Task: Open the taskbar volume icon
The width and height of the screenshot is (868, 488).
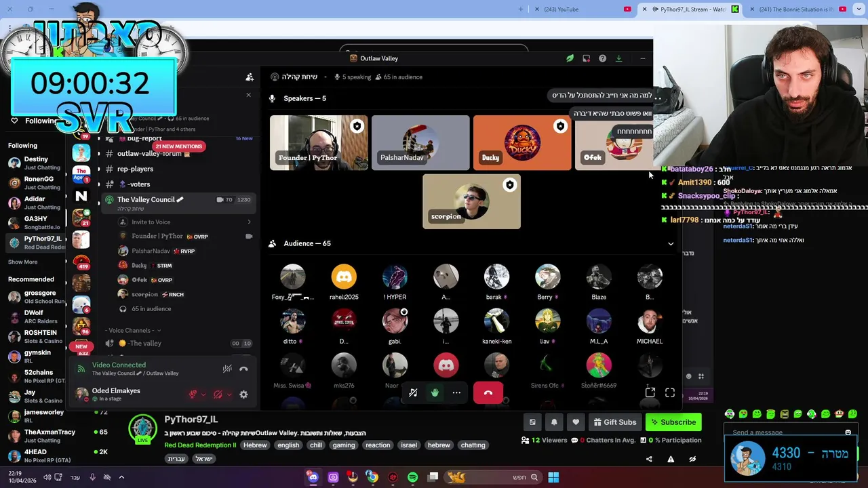Action: pyautogui.click(x=47, y=477)
